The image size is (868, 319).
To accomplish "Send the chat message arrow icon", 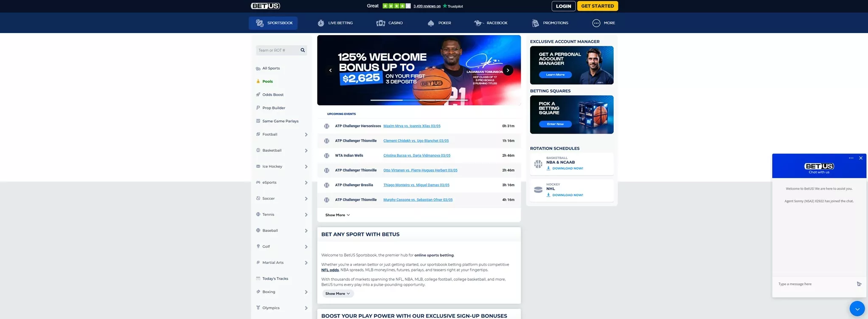I will pos(859,284).
